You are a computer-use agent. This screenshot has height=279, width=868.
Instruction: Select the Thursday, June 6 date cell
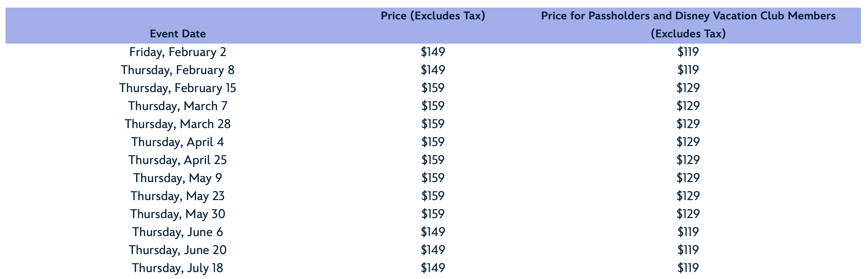tap(178, 232)
